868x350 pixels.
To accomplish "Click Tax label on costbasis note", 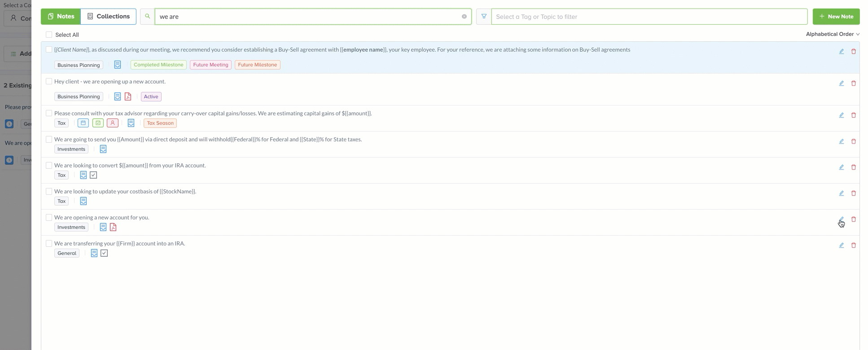I will click(x=61, y=201).
